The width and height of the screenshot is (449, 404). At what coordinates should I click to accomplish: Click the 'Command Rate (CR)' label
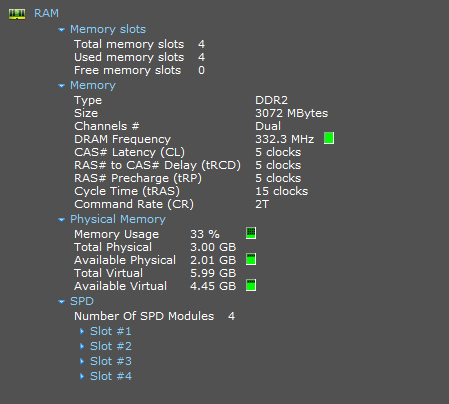click(134, 205)
